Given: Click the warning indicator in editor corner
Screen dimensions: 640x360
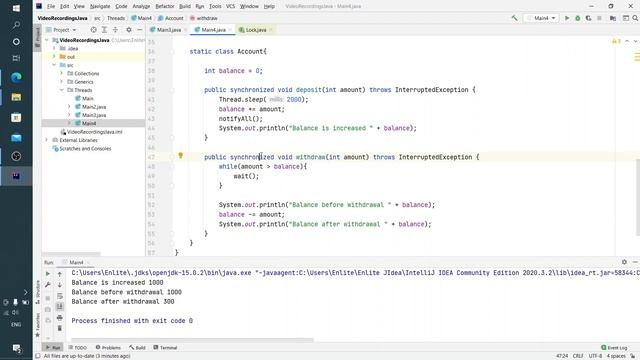Looking at the screenshot, I should point(616,41).
